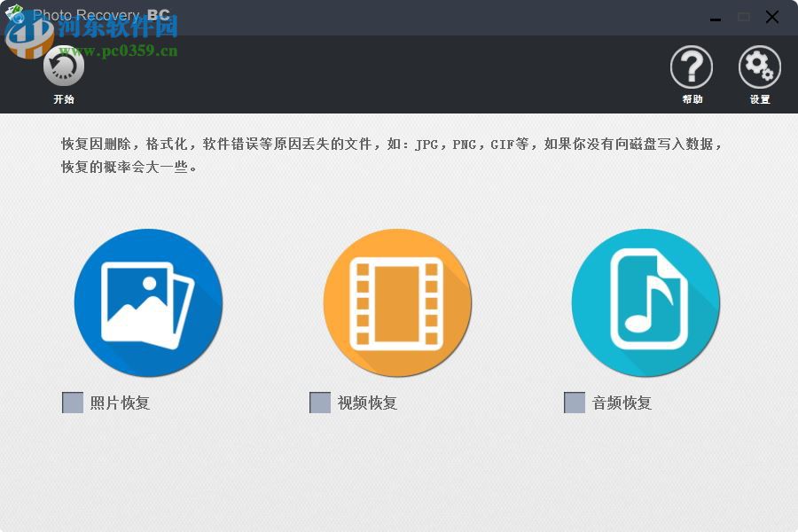Click the 音频恢复 text label

621,403
